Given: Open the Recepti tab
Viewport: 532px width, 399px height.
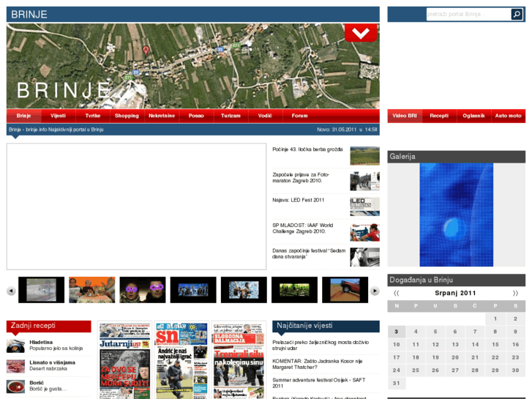Looking at the screenshot, I should [x=439, y=116].
